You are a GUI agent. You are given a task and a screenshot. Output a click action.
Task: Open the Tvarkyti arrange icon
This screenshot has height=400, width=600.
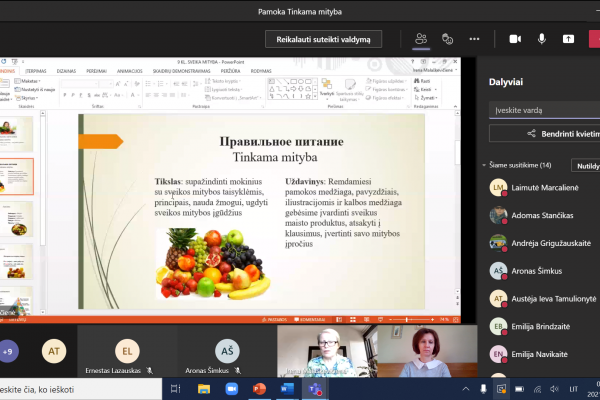coord(327,88)
